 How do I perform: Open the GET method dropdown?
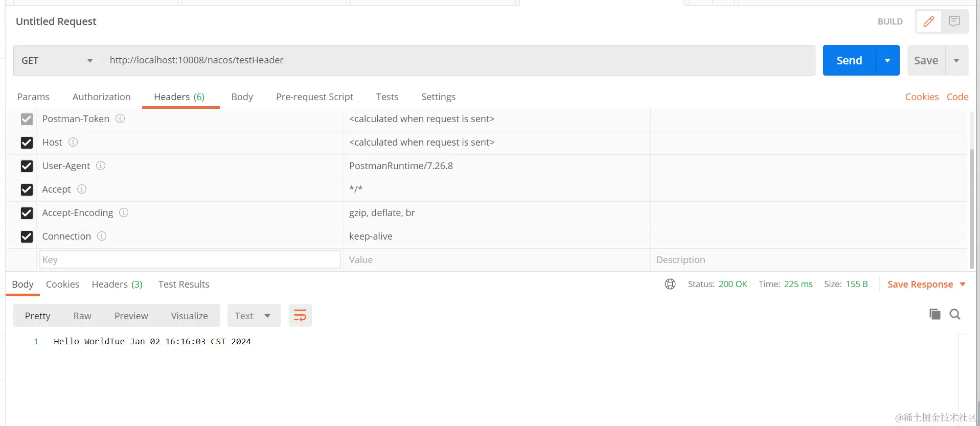click(57, 60)
